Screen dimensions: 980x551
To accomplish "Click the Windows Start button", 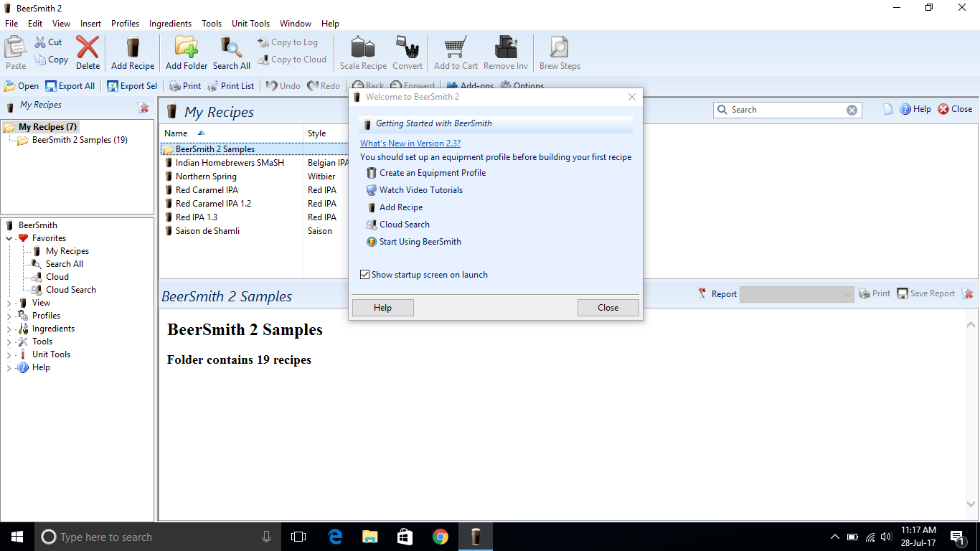I will [x=17, y=537].
